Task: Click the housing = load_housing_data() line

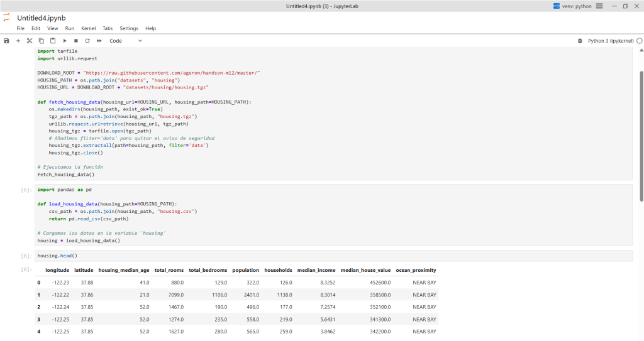Action: coord(79,241)
